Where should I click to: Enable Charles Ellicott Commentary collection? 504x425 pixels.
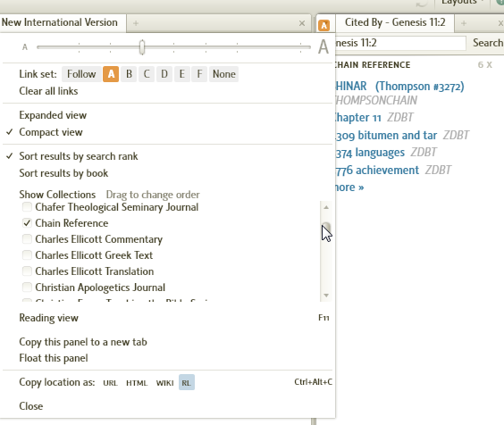[27, 239]
